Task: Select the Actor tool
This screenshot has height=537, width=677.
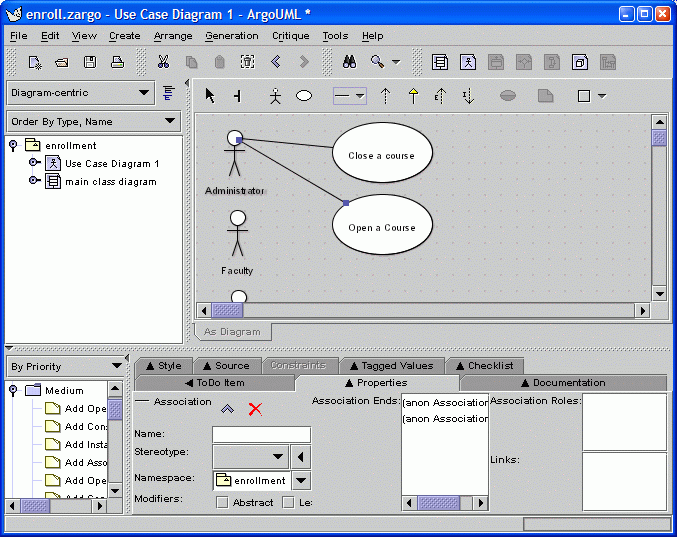Action: [275, 96]
